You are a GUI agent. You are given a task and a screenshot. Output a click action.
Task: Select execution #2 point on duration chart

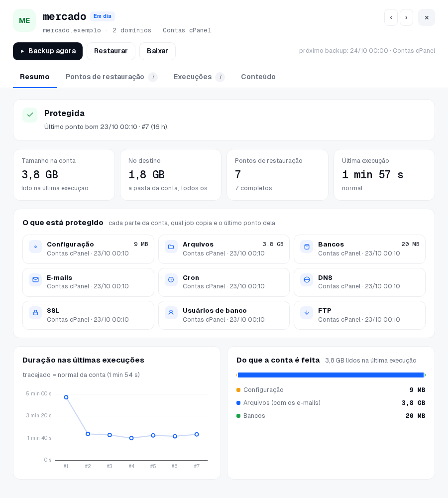(x=88, y=434)
